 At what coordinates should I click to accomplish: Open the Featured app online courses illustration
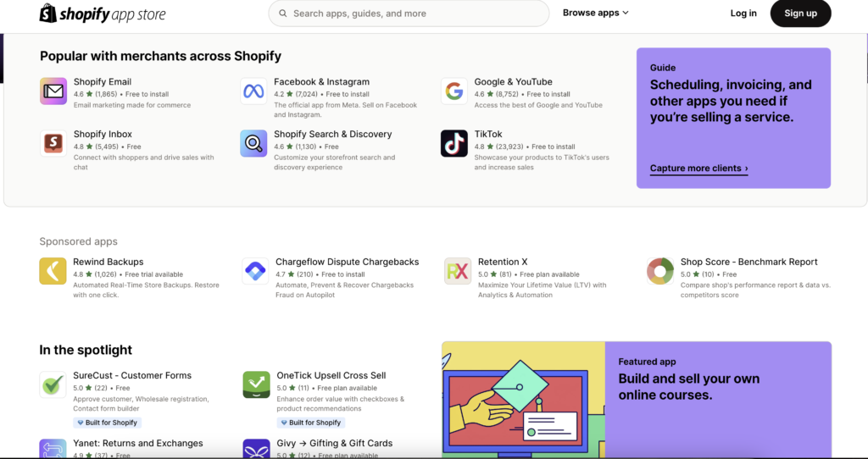tap(523, 400)
